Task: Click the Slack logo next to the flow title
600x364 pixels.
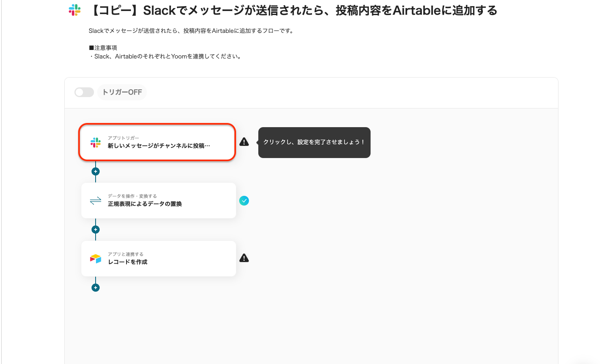Action: pos(75,10)
